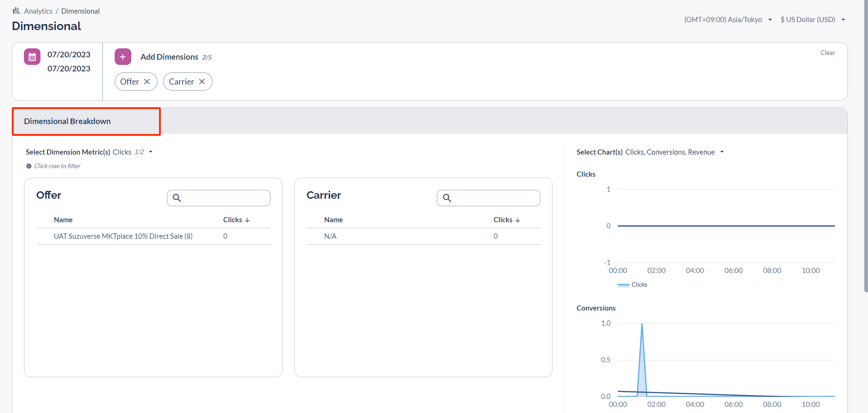Remove the Offer dimension chip
Viewport: 868px width, 413px height.
pyautogui.click(x=147, y=82)
